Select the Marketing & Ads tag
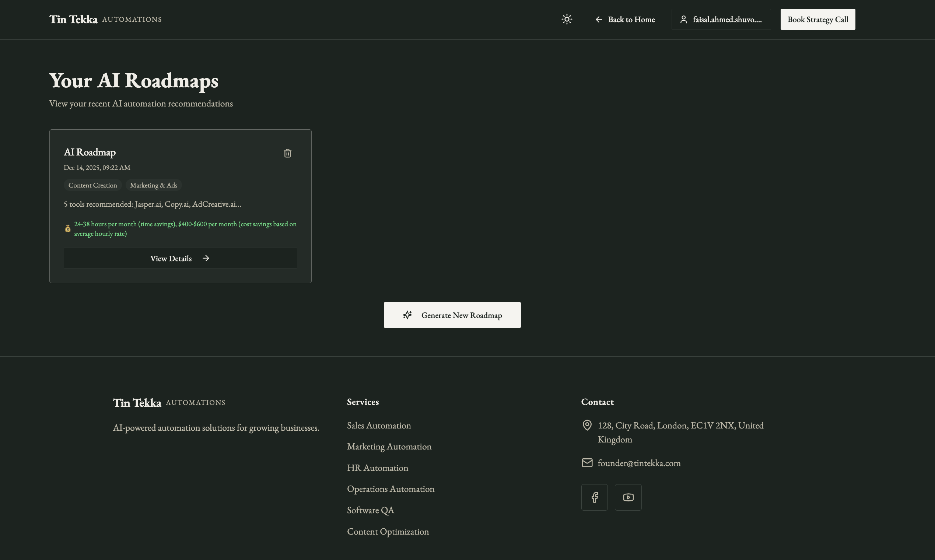Screen dimensions: 935x560 click(x=154, y=185)
